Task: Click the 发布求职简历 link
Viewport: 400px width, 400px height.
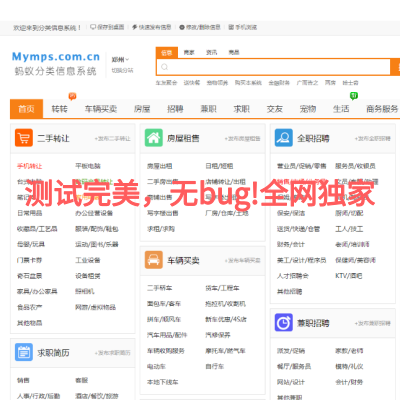Action: (x=113, y=353)
